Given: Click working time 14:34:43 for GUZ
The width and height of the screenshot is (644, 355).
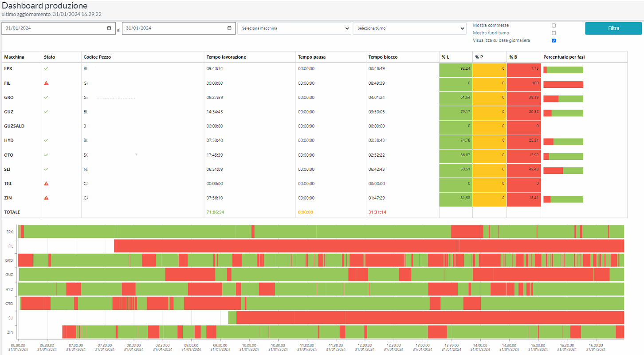Looking at the screenshot, I should pos(215,111).
